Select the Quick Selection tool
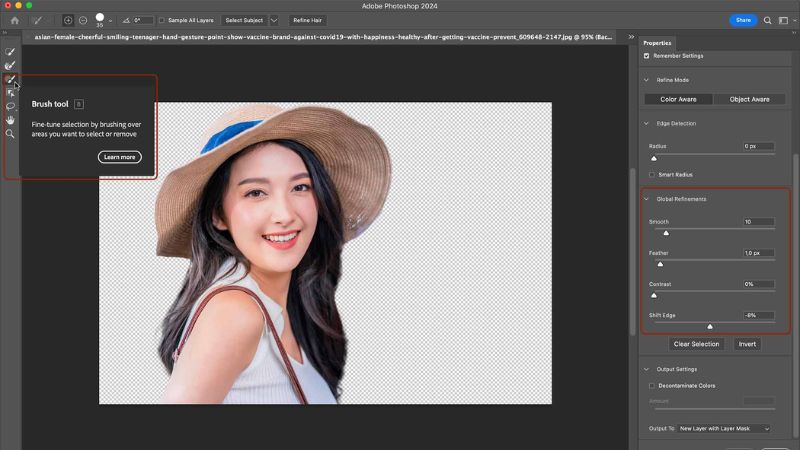 10,52
